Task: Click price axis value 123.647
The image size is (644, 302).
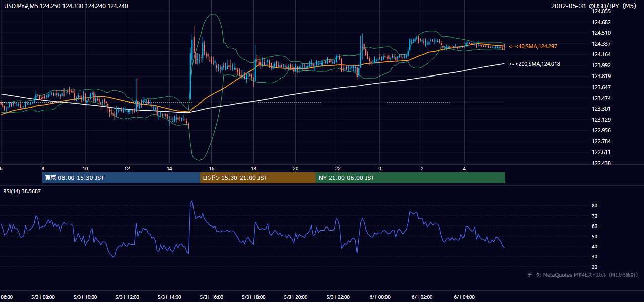Action: [x=601, y=87]
